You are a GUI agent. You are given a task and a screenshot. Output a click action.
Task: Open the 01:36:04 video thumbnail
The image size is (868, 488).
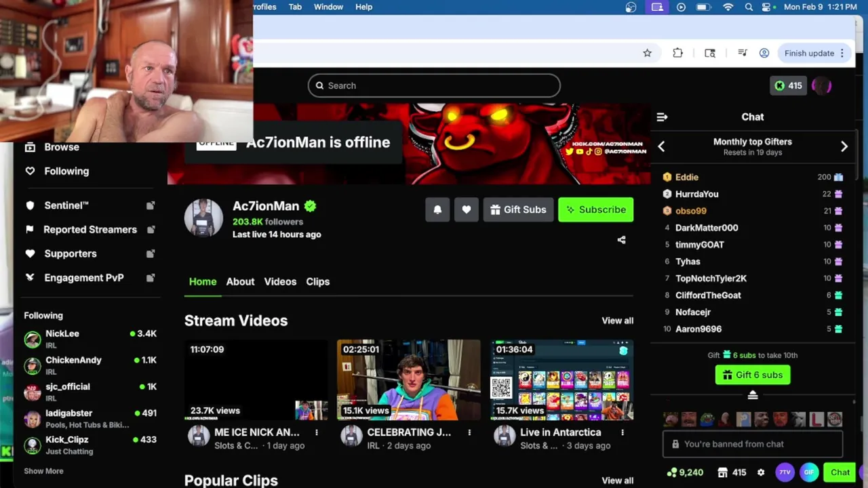[x=562, y=380]
